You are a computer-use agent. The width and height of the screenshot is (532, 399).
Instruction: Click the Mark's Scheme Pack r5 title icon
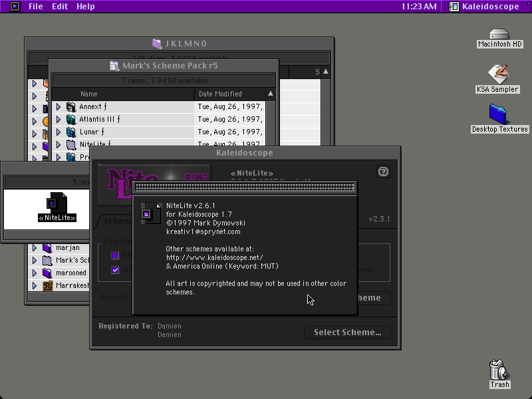[114, 66]
